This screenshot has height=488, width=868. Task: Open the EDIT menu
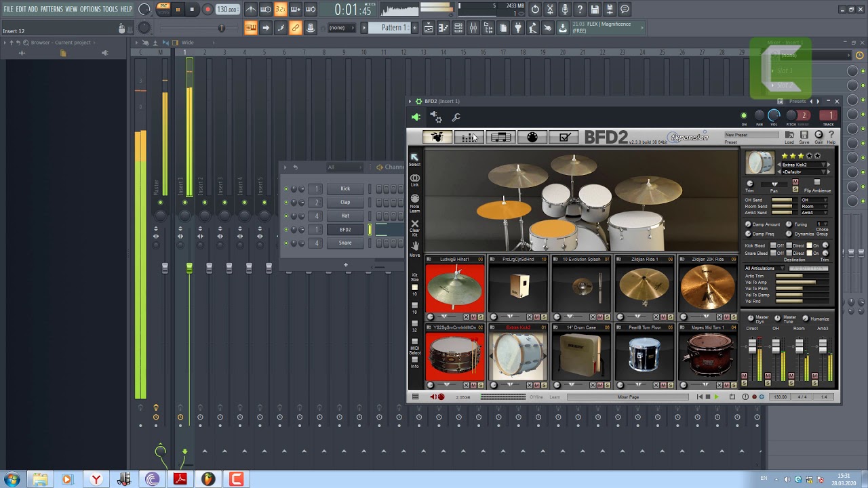point(21,9)
